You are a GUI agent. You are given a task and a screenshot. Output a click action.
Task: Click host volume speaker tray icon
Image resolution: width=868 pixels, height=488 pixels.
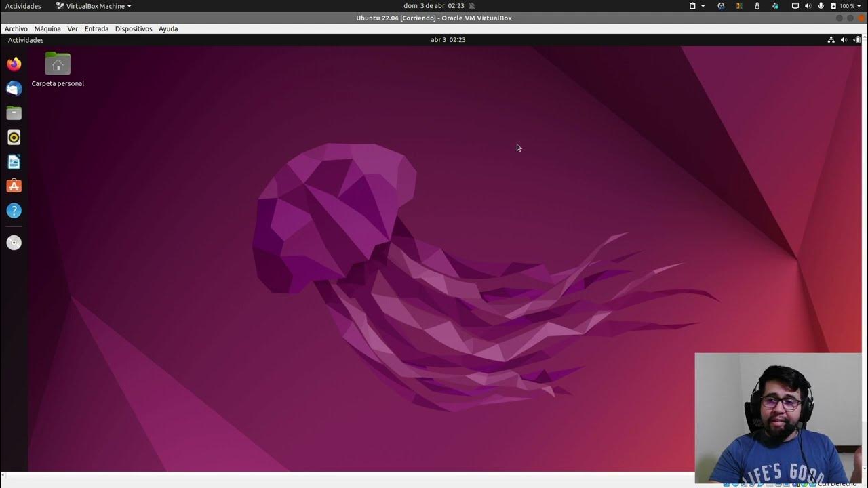click(x=808, y=6)
